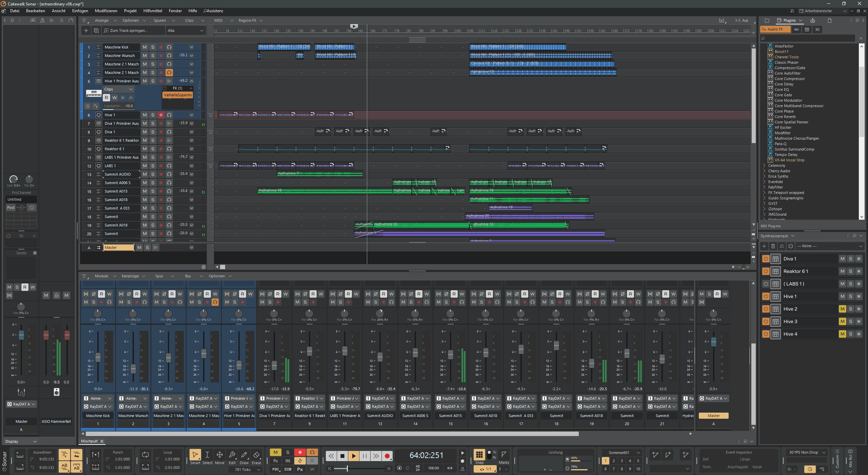868x475 pixels.
Task: Select the ValhallaSupermassive FX plugin
Action: point(178,95)
